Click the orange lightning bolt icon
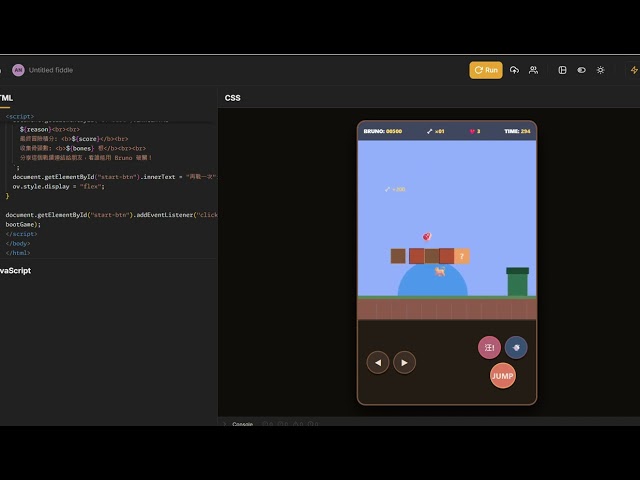 634,70
